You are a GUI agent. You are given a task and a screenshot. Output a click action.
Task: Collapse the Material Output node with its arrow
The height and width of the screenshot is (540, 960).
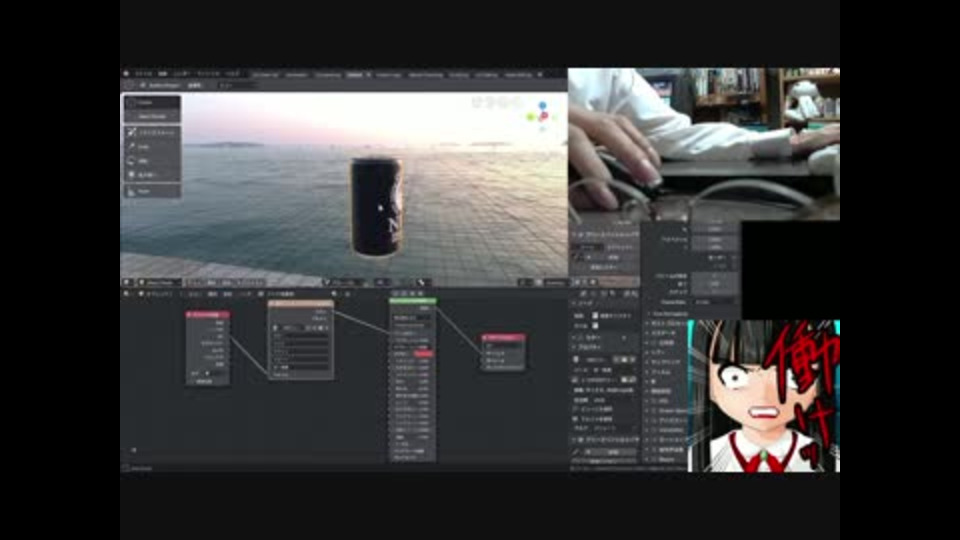point(484,337)
